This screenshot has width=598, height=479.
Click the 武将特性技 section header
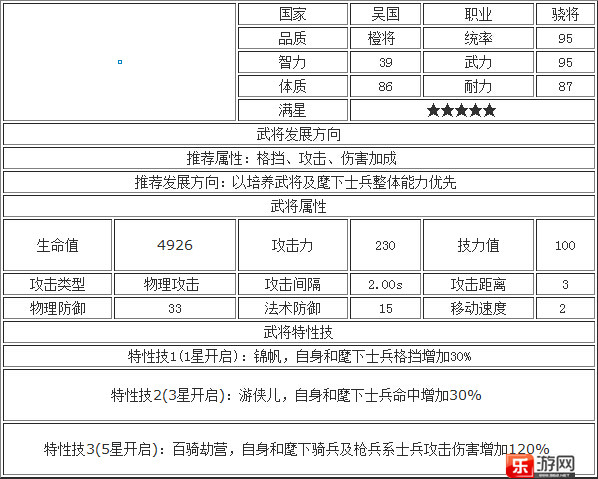(x=299, y=332)
